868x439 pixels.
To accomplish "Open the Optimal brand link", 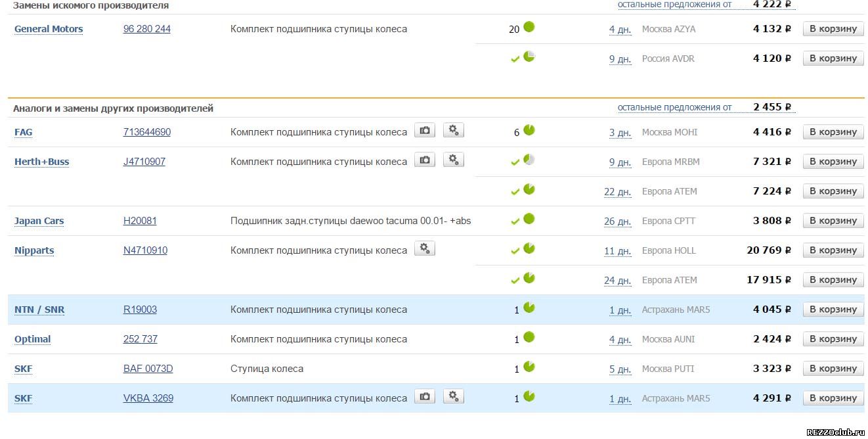I will point(32,339).
